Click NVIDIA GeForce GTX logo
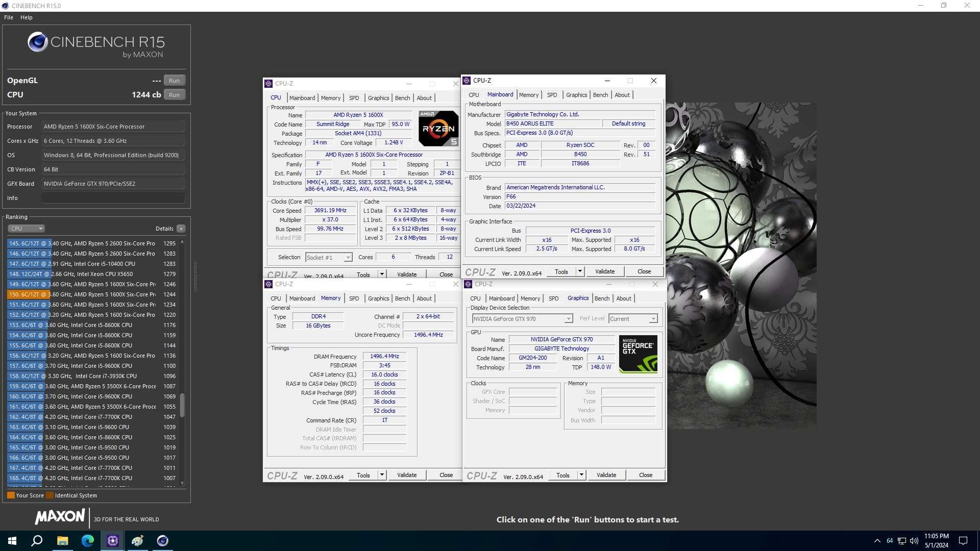Image resolution: width=980 pixels, height=551 pixels. pos(638,354)
